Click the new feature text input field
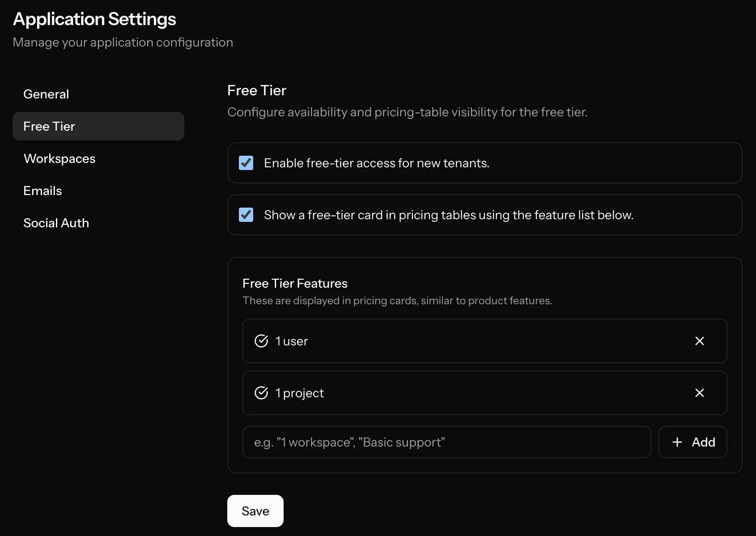The height and width of the screenshot is (536, 756). 446,442
